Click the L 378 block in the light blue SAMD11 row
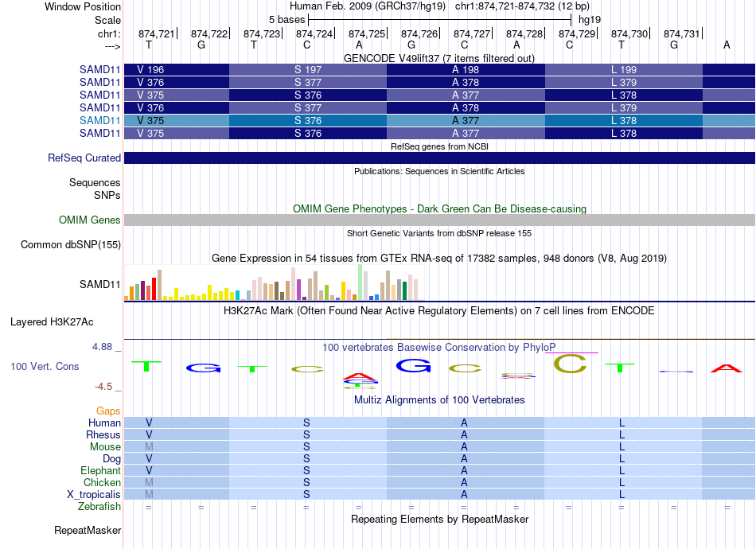 [623, 120]
